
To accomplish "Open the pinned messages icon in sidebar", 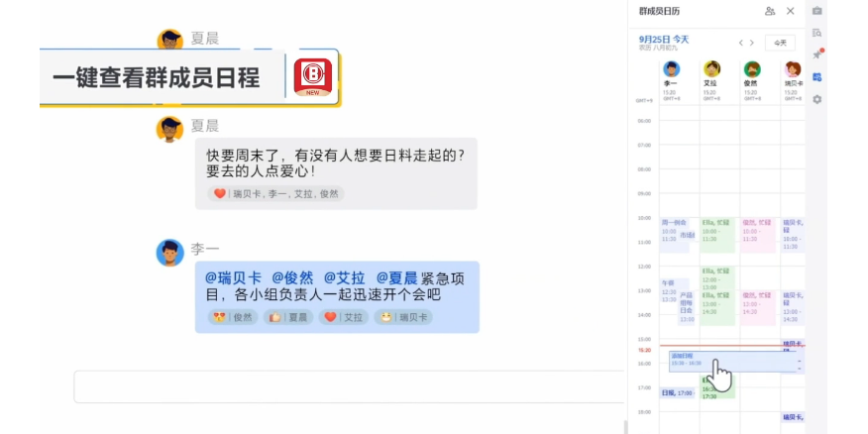I will [x=816, y=54].
